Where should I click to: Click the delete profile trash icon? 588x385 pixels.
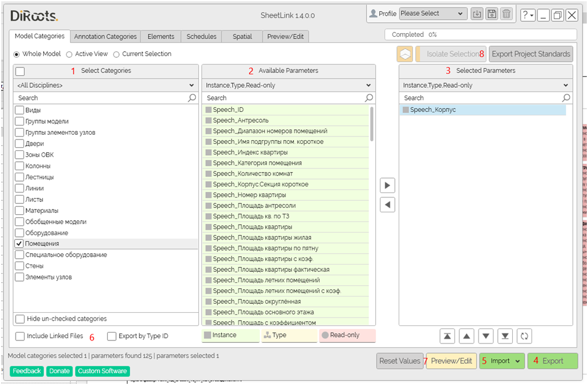pyautogui.click(x=507, y=14)
